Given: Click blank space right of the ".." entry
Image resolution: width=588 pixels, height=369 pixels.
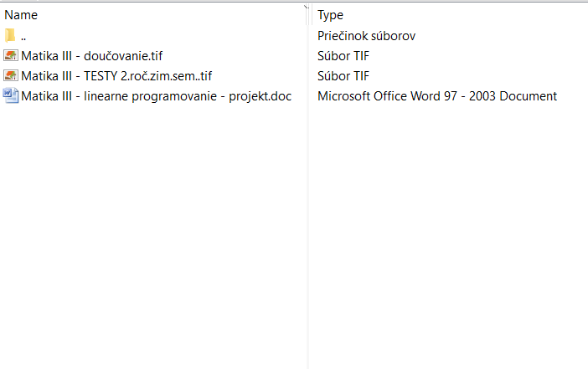Looking at the screenshot, I should 168,36.
